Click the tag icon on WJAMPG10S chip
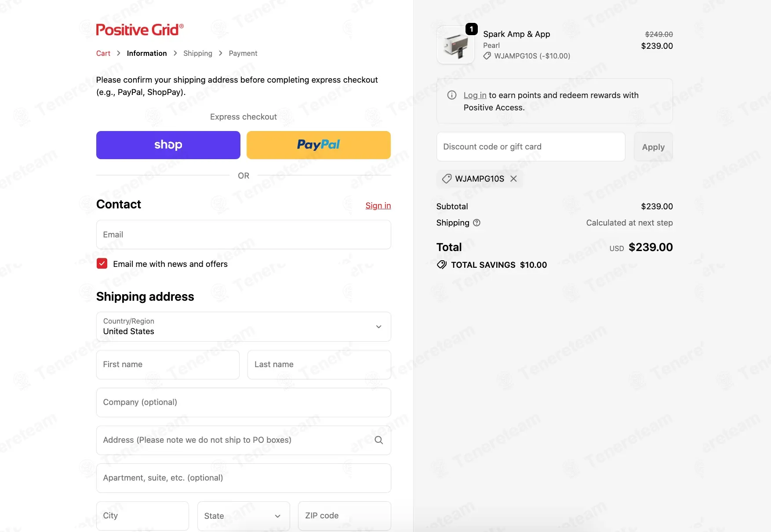The width and height of the screenshot is (771, 532). [x=447, y=179]
